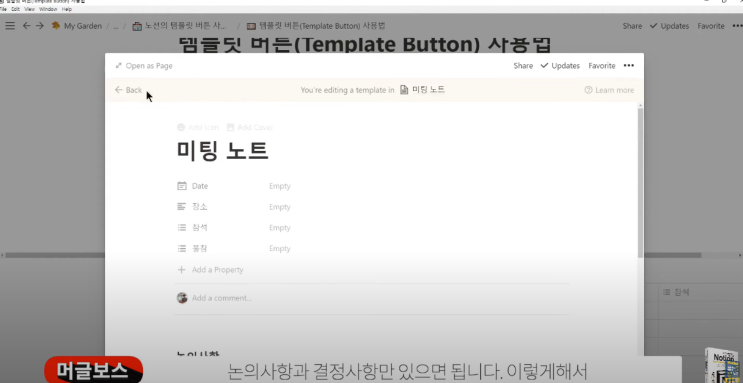The width and height of the screenshot is (743, 383).
Task: Open 노션의 템플릿 버튼 breadcrumb
Action: point(180,26)
